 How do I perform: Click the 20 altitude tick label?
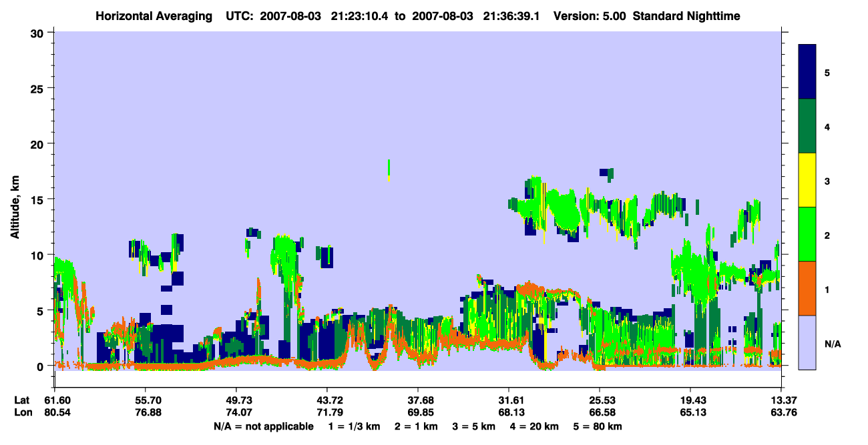[x=39, y=143]
